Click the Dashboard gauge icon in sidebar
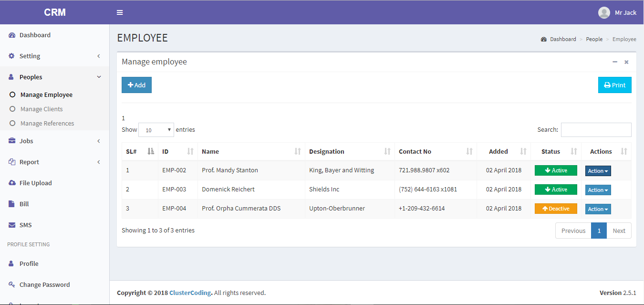644x305 pixels. pyautogui.click(x=12, y=35)
